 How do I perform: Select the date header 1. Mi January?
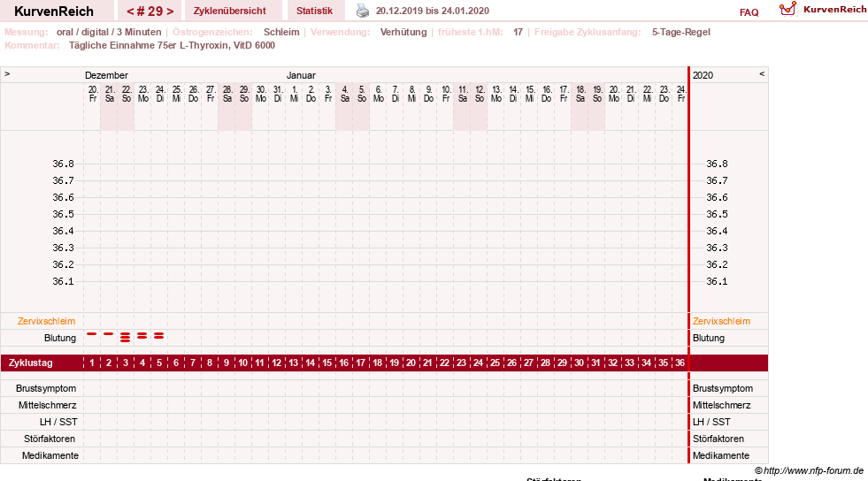click(295, 94)
